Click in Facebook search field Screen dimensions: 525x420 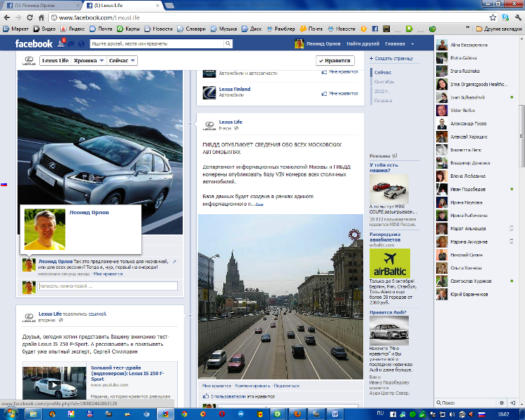click(x=157, y=43)
